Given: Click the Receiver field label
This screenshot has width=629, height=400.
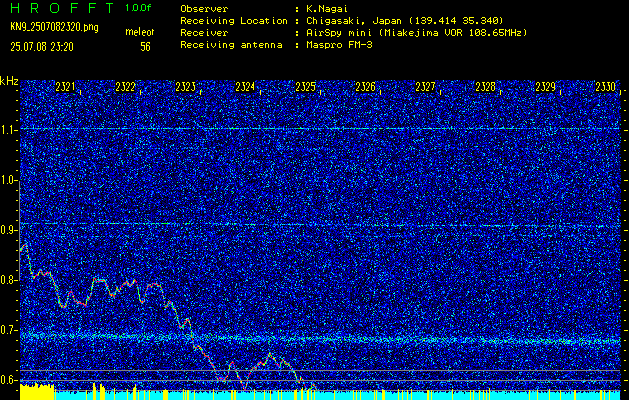Looking at the screenshot, I should pyautogui.click(x=204, y=32).
